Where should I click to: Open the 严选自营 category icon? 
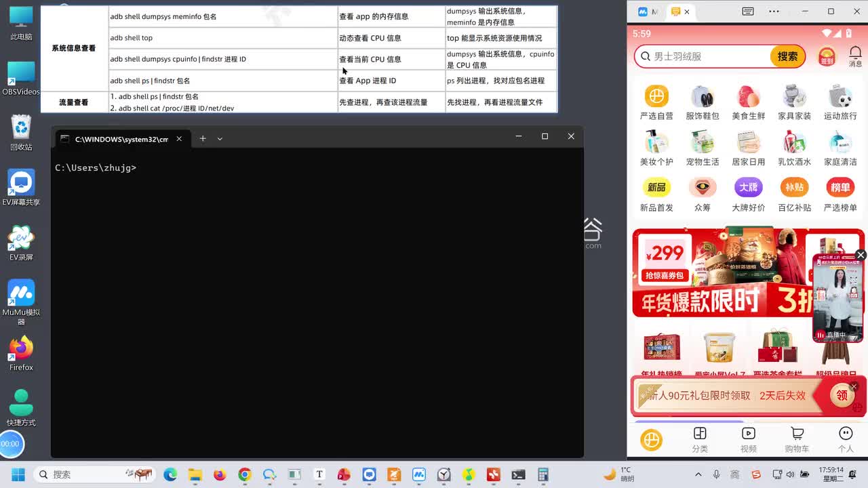pos(656,96)
